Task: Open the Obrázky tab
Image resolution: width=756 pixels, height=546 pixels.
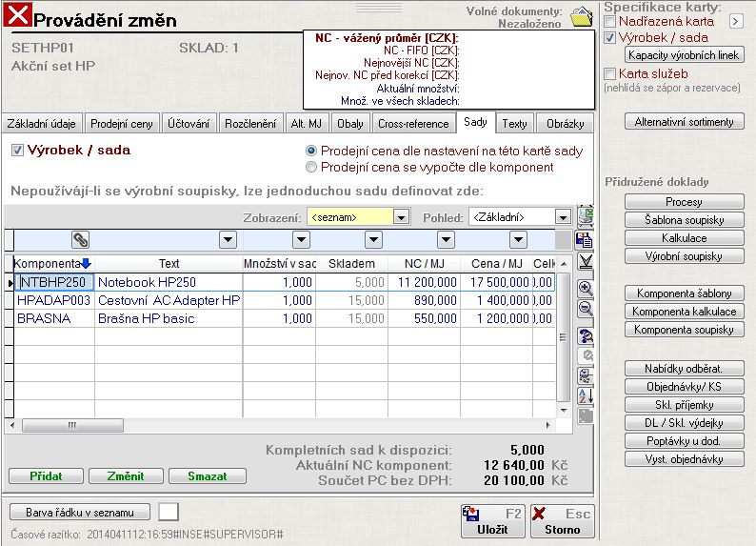Action: [x=565, y=124]
